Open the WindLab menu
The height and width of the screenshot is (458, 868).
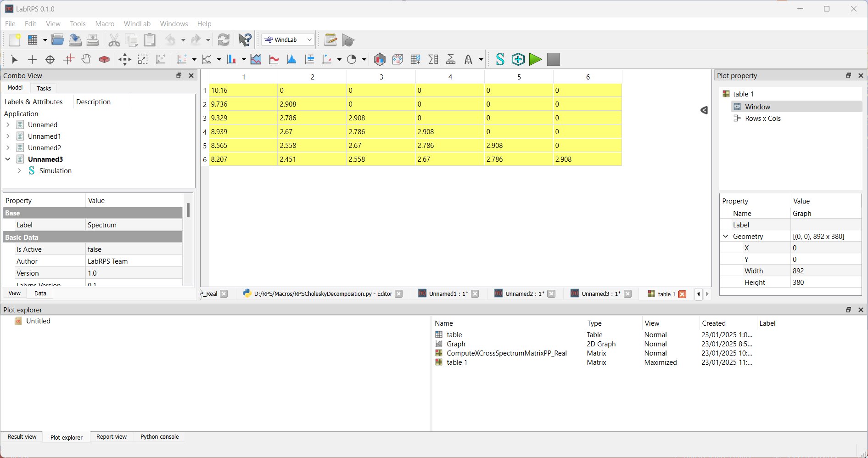pyautogui.click(x=137, y=24)
